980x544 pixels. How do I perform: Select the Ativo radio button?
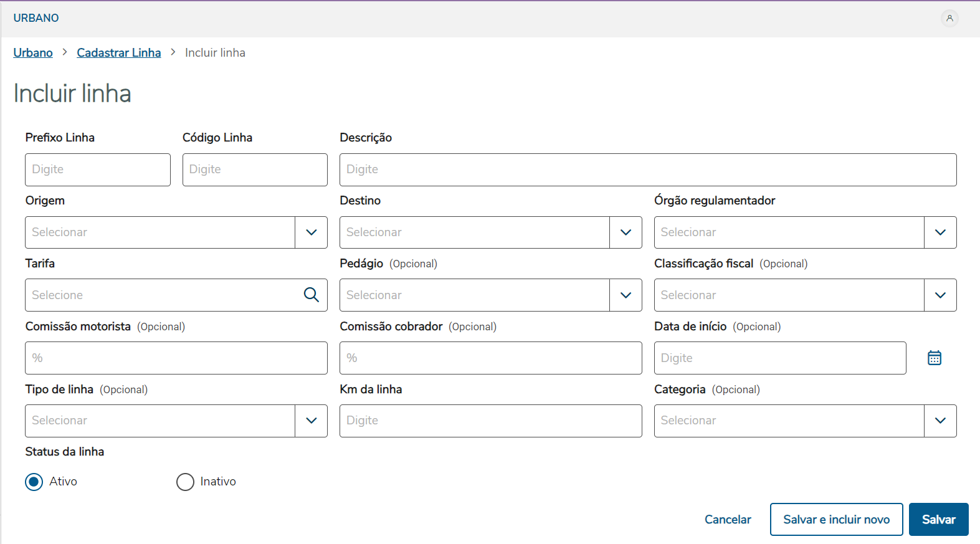click(x=34, y=482)
